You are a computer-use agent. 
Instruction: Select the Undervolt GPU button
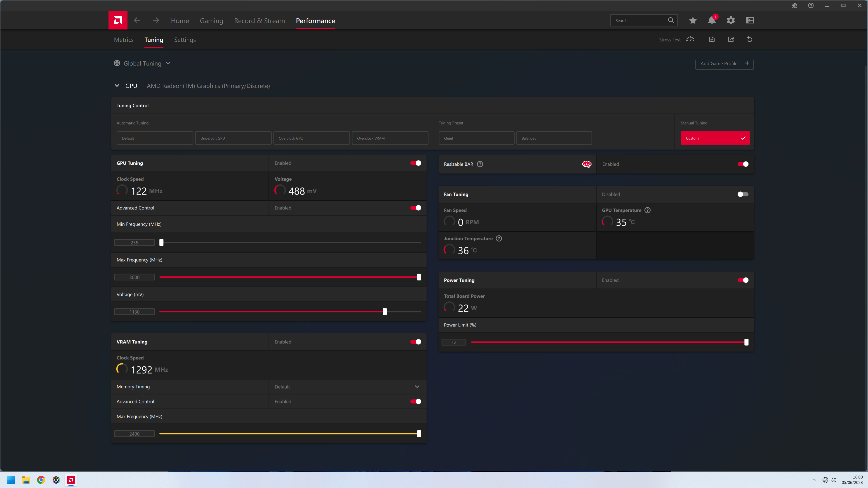point(233,138)
